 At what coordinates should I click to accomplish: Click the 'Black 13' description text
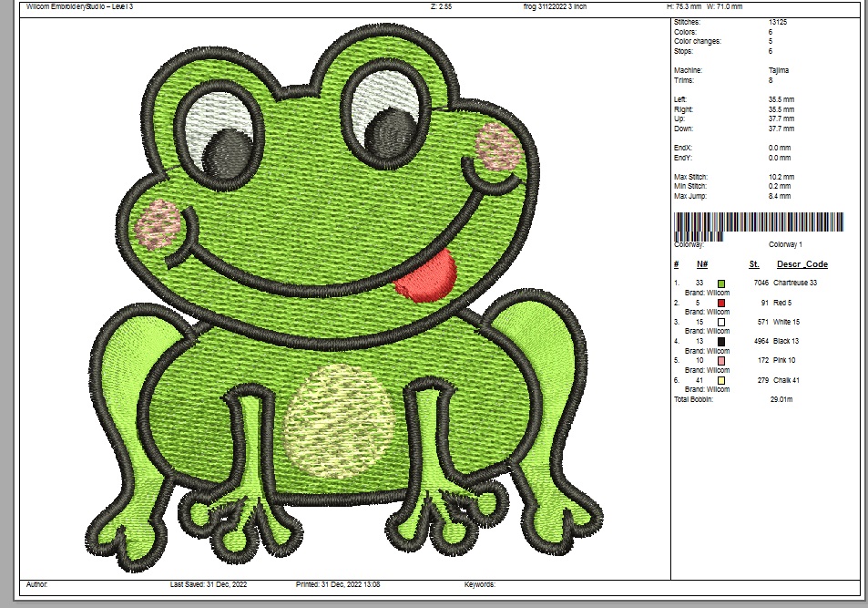(785, 342)
